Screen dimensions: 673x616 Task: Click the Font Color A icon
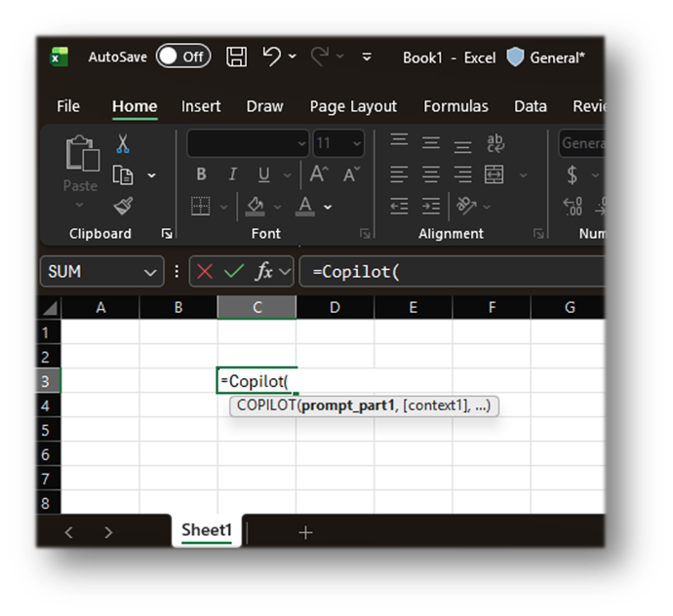305,207
